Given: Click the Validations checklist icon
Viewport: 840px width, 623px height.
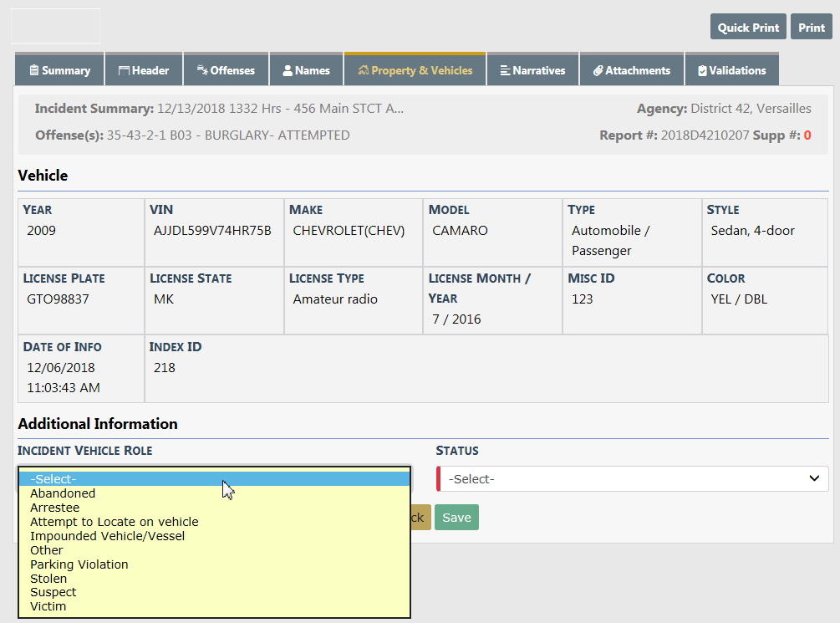Looking at the screenshot, I should pos(702,71).
